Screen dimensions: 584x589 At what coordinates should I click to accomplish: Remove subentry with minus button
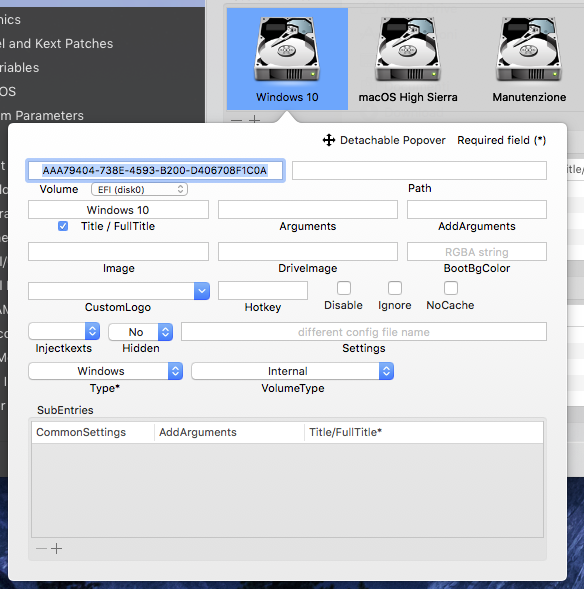(x=41, y=548)
